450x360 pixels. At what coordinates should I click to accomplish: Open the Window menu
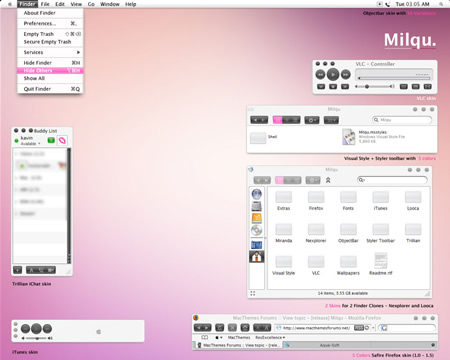(x=110, y=4)
